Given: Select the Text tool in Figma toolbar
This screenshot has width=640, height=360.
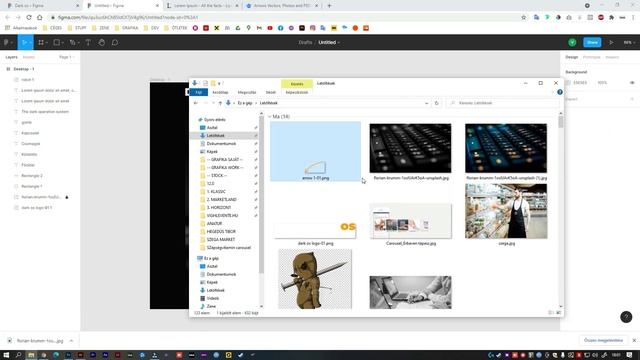Looking at the screenshot, I should pyautogui.click(x=88, y=42).
